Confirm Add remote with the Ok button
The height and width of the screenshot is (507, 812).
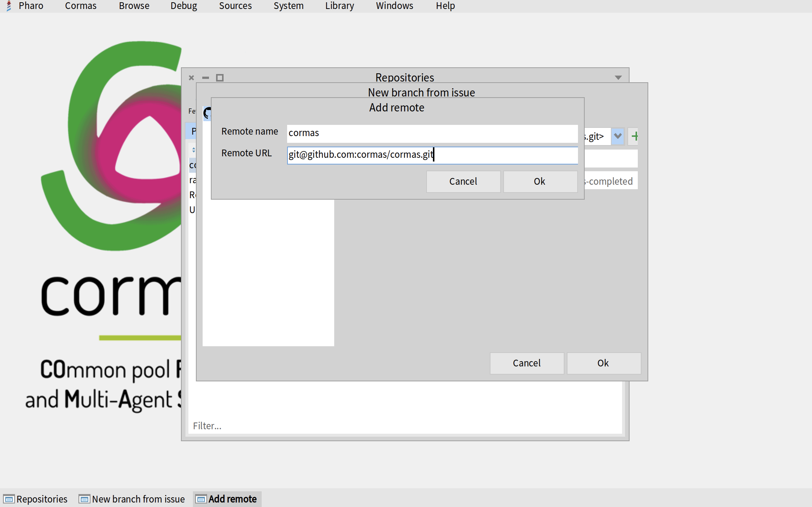[540, 182]
